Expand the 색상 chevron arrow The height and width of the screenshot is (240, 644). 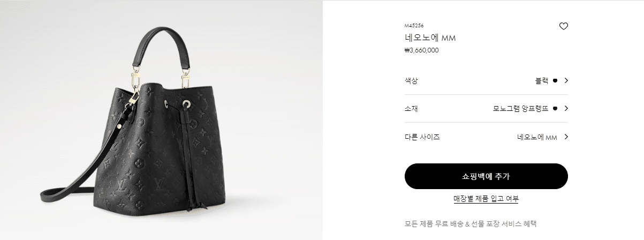tap(566, 80)
